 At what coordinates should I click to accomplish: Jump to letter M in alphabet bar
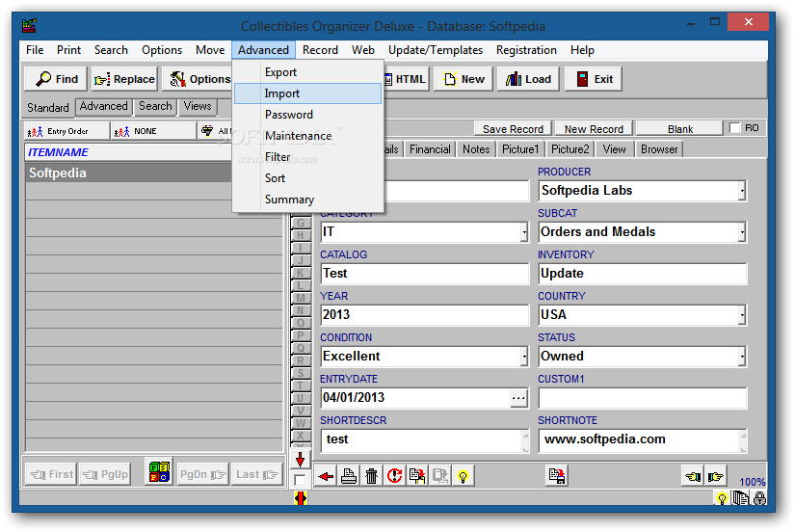pos(300,298)
